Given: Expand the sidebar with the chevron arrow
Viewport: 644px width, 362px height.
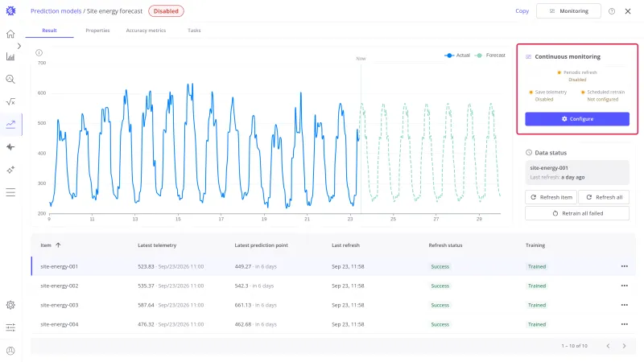Looking at the screenshot, I should click(x=19, y=46).
